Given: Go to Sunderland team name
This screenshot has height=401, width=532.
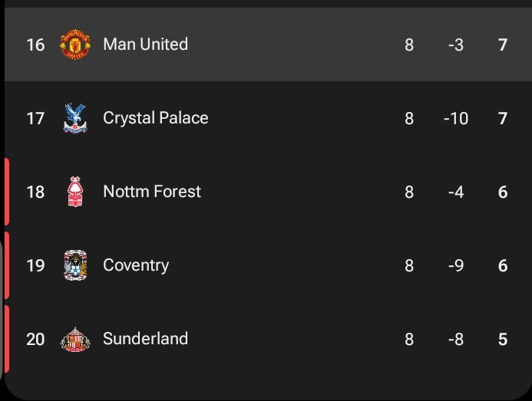Looking at the screenshot, I should 146,339.
